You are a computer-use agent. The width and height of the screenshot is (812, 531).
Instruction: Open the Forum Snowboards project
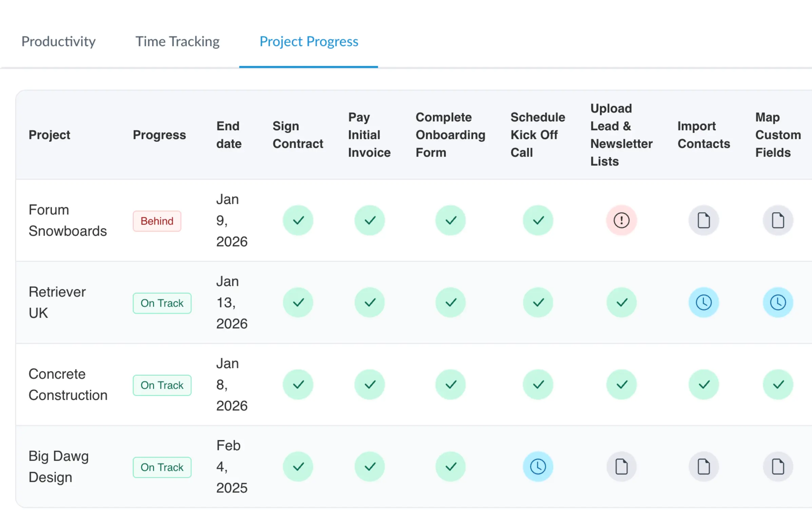(67, 220)
